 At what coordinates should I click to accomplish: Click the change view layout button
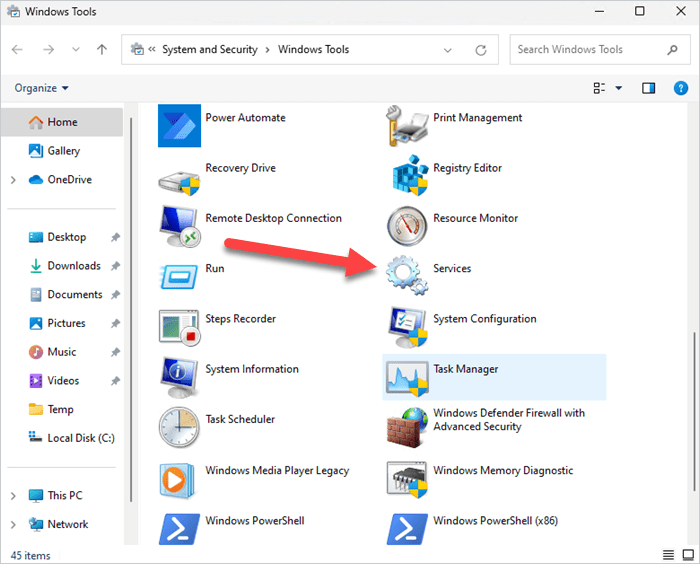tap(600, 88)
